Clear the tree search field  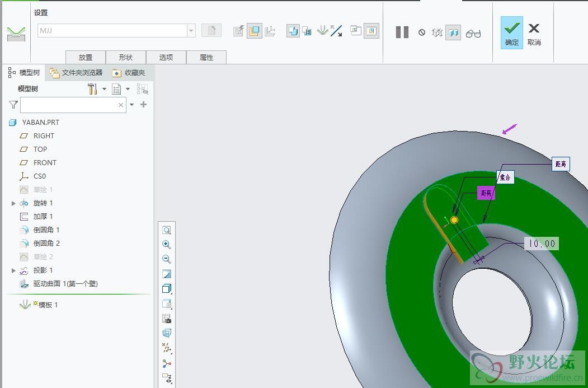(121, 105)
